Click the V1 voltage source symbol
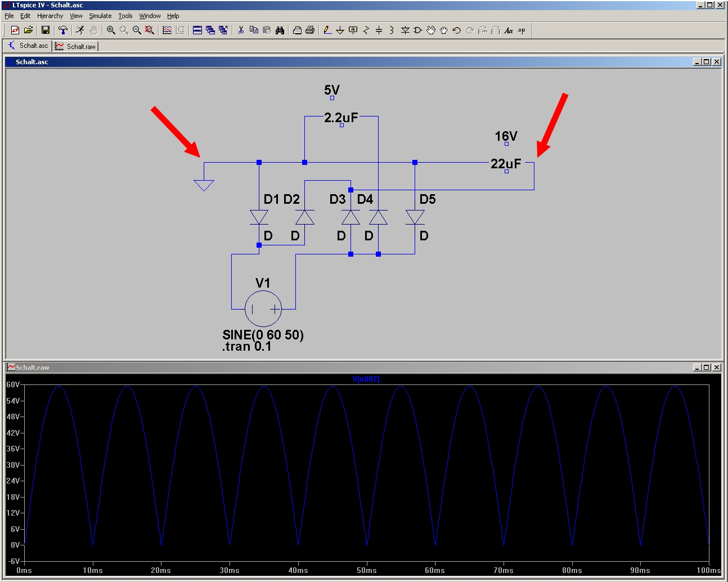 click(x=263, y=309)
